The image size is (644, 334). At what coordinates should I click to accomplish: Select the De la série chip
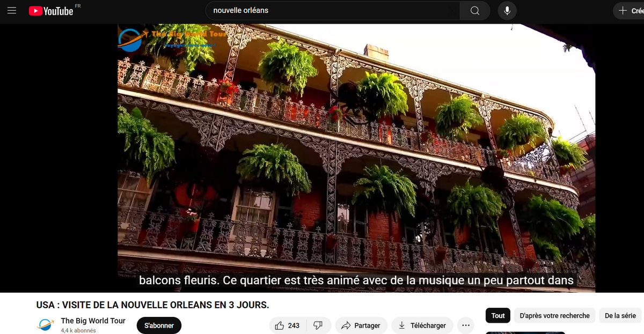pos(621,315)
